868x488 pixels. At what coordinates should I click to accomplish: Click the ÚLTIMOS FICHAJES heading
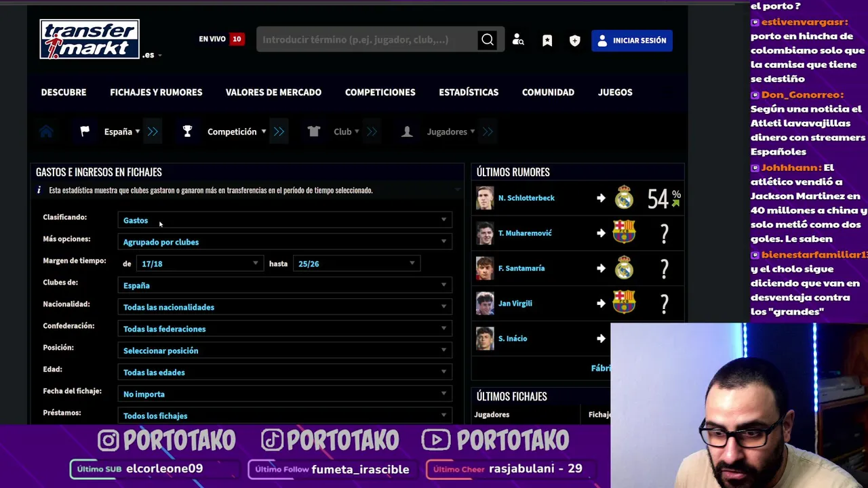512,396
